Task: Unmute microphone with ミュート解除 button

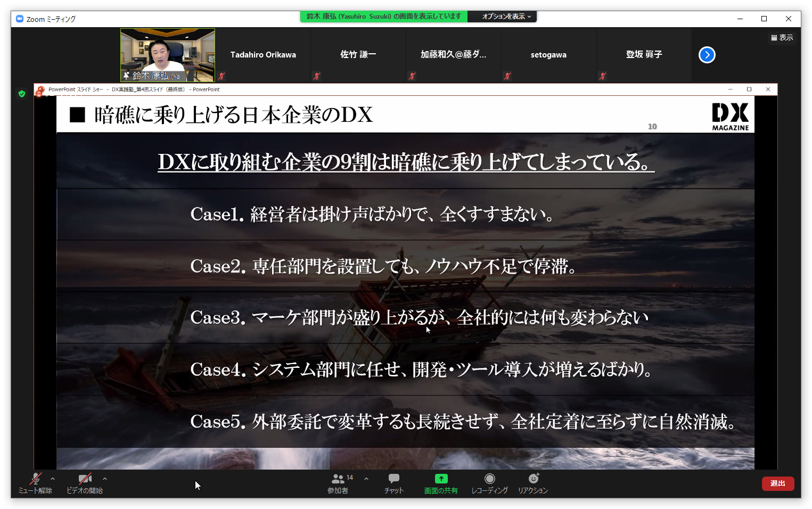Action: (35, 483)
